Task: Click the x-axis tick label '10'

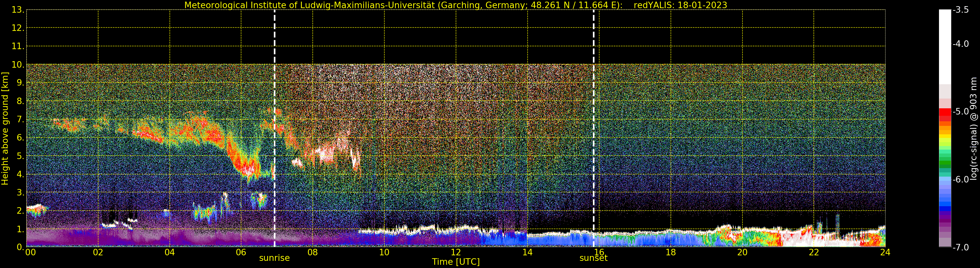Action: (x=384, y=252)
